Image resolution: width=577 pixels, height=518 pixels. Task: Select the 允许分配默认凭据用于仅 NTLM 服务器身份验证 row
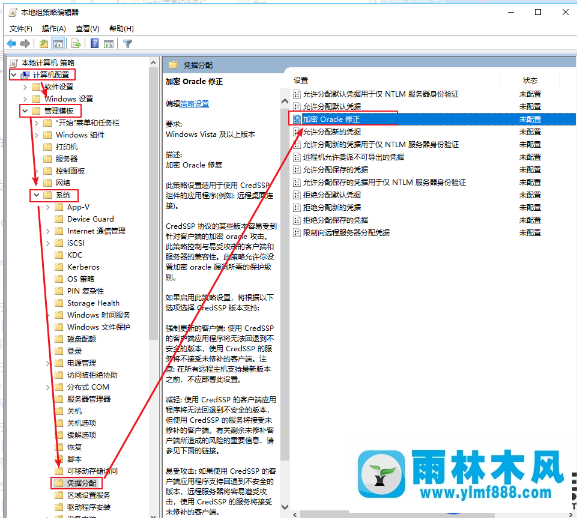(381, 94)
